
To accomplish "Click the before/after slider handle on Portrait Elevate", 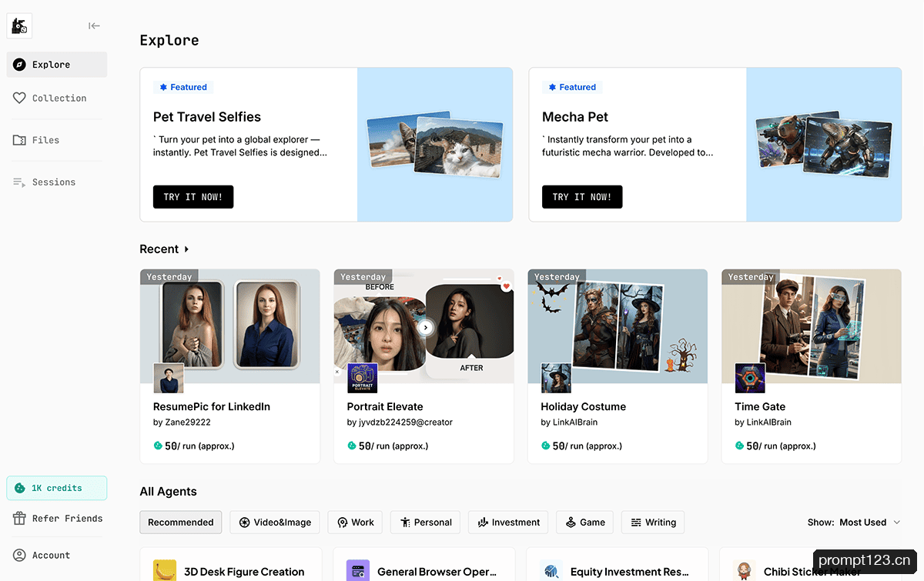I will 426,327.
